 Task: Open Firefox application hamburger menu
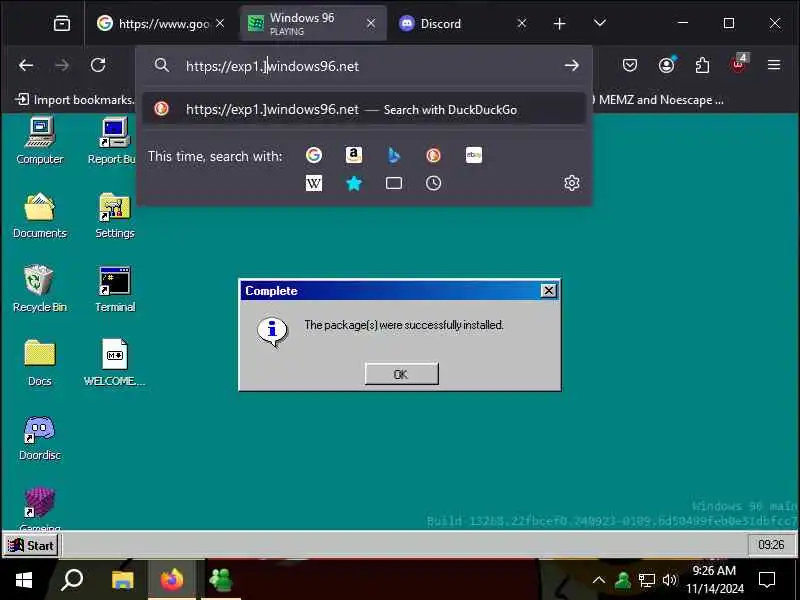pos(774,65)
